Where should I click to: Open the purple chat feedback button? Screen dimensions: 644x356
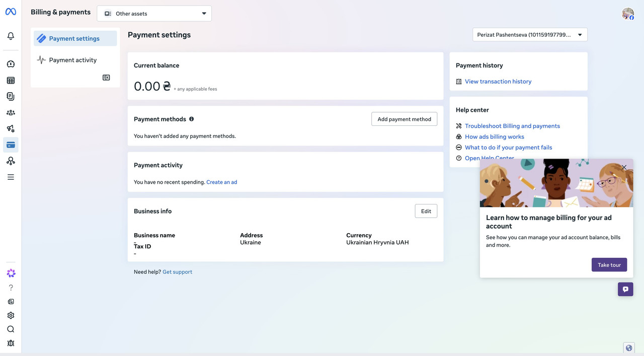[625, 289]
